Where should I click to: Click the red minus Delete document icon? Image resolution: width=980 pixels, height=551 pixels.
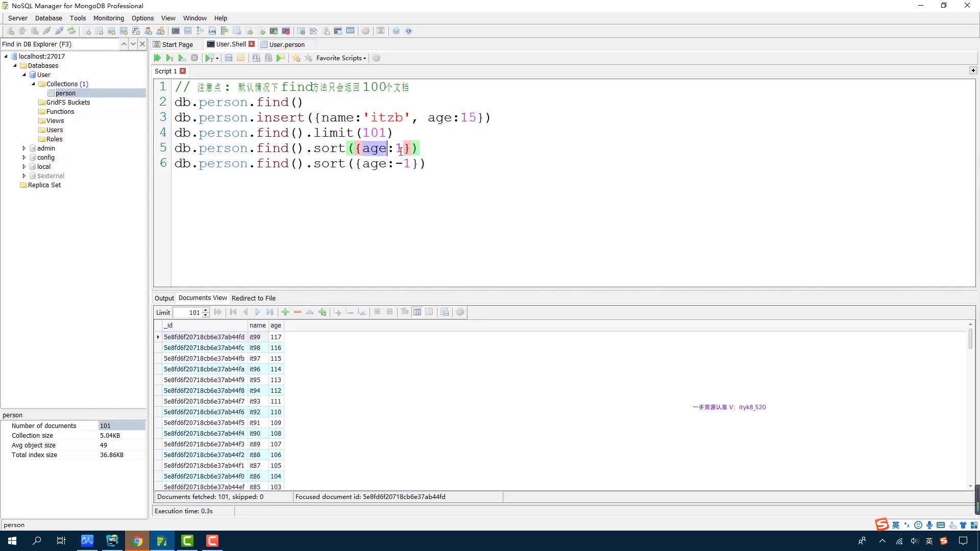coord(298,312)
